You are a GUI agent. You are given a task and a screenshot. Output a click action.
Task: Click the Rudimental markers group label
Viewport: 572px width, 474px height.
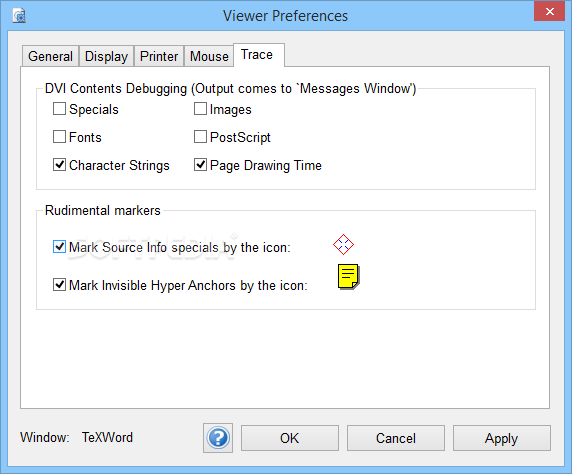point(103,211)
